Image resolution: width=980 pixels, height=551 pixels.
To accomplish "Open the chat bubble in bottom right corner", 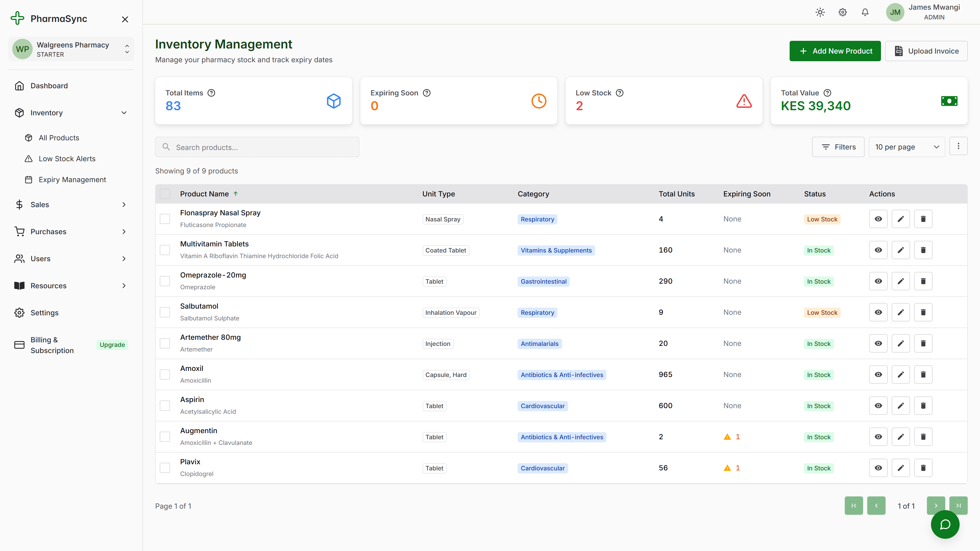I will 945,524.
